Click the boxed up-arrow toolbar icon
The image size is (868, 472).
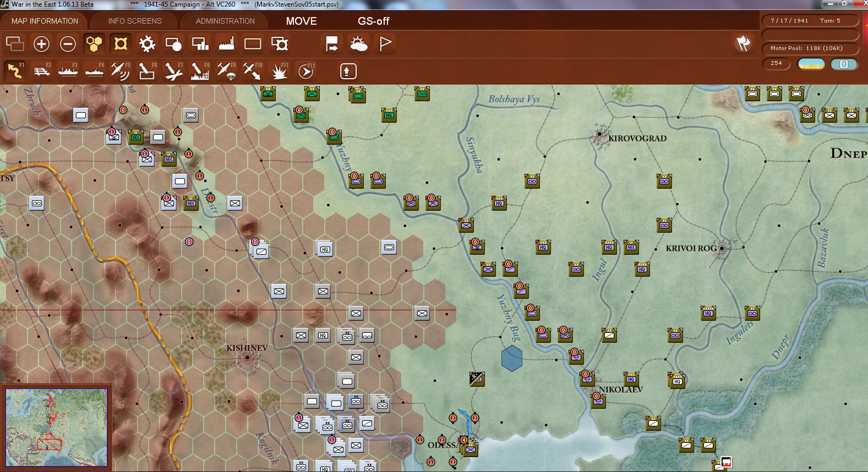pyautogui.click(x=348, y=71)
